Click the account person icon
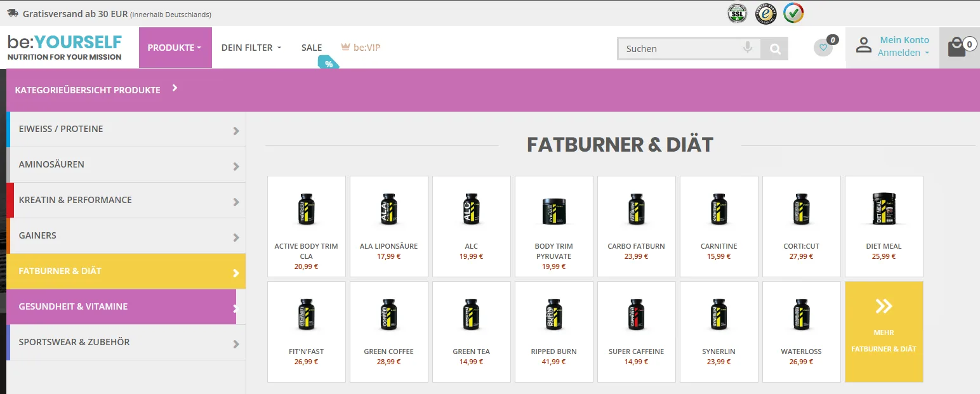This screenshot has height=394, width=980. pos(864,46)
